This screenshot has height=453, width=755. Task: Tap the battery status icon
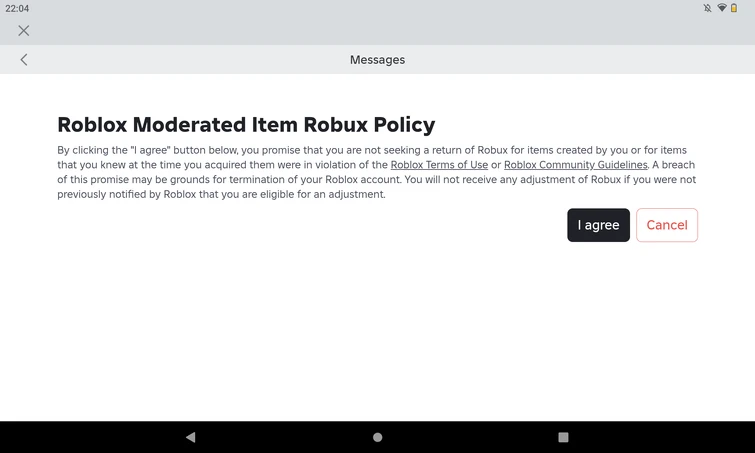[734, 8]
